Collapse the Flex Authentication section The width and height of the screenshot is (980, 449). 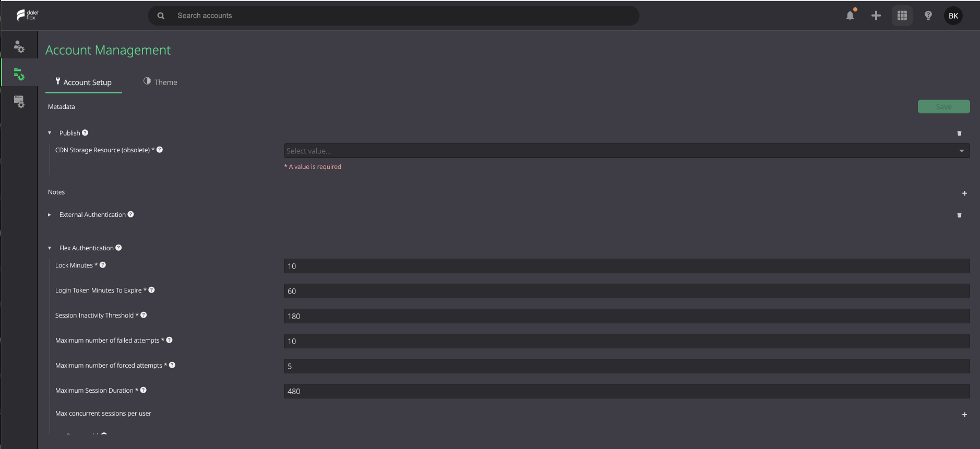point(50,248)
